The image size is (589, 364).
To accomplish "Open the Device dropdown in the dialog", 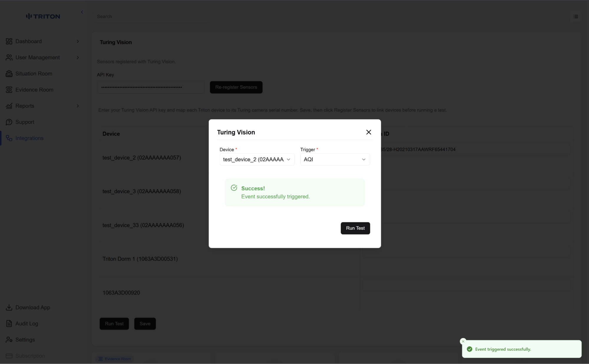I will [257, 159].
